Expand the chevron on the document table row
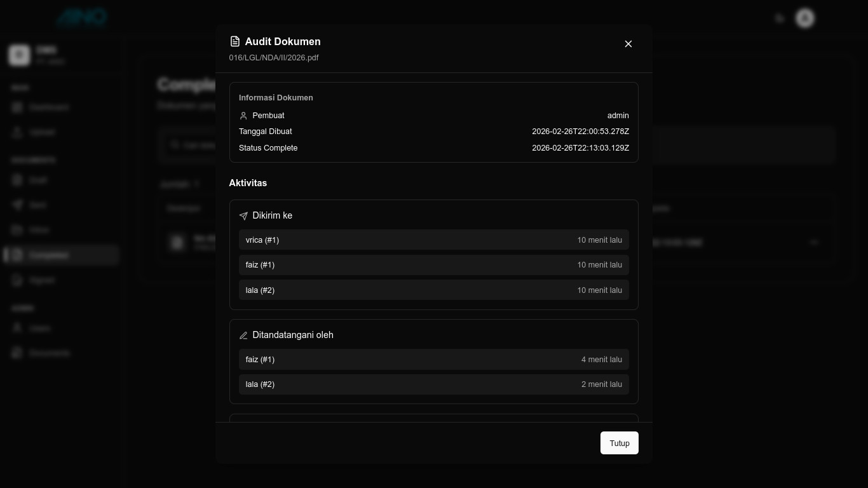868x488 pixels. [814, 242]
